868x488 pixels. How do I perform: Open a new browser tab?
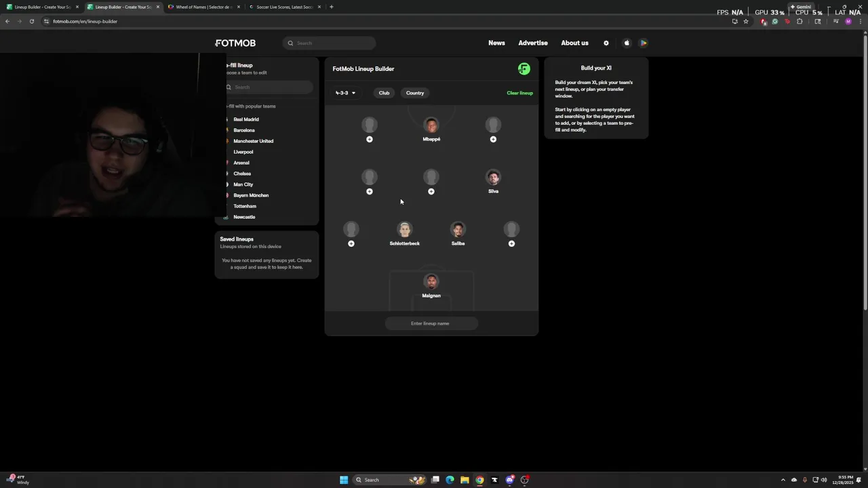331,7
